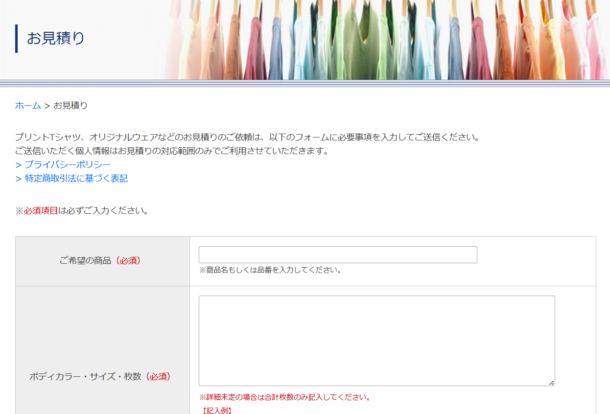
Task: Open the 特定商取引法に基づく表記 link
Action: 76,178
